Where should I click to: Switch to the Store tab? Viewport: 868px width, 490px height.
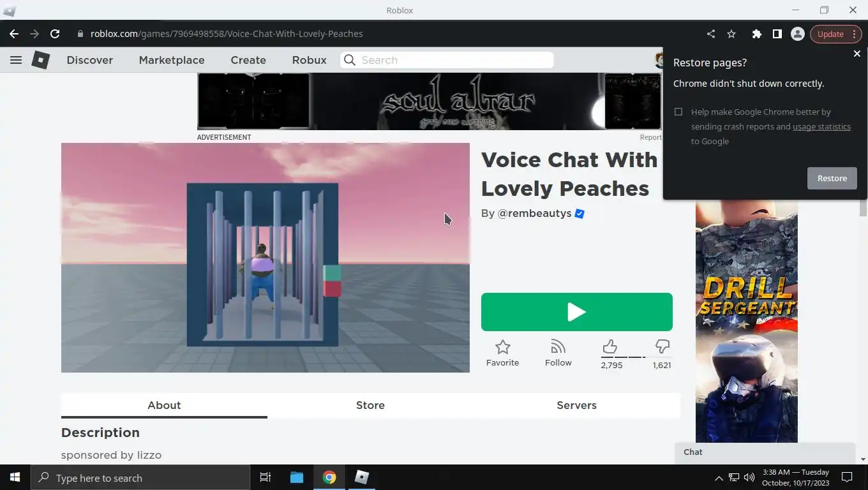(370, 405)
